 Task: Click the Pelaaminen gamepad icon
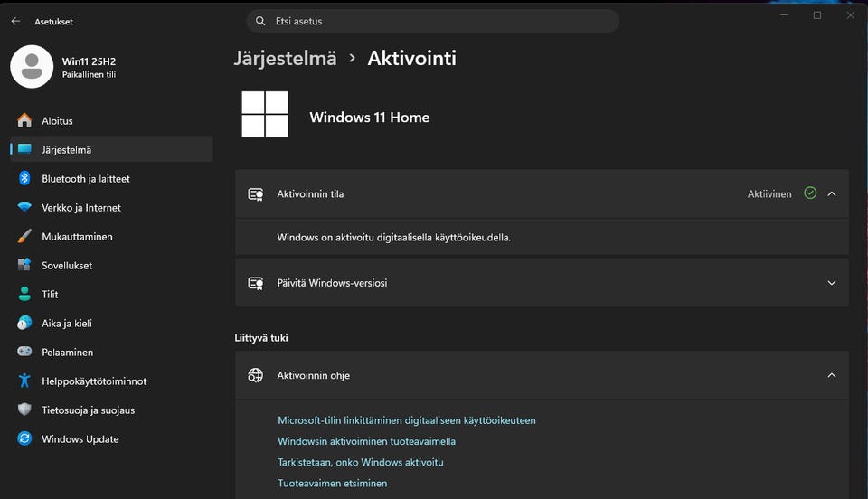coord(24,352)
